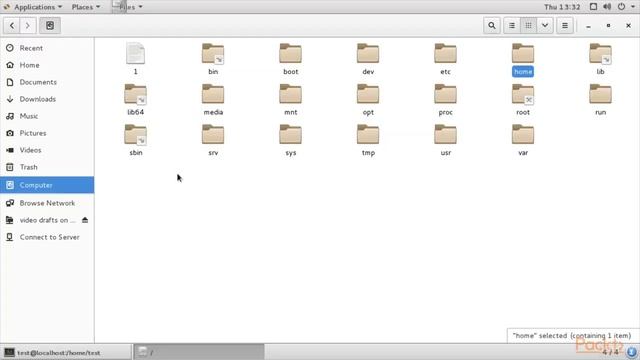Select the var folder
The height and width of the screenshot is (360, 640).
[x=523, y=140]
